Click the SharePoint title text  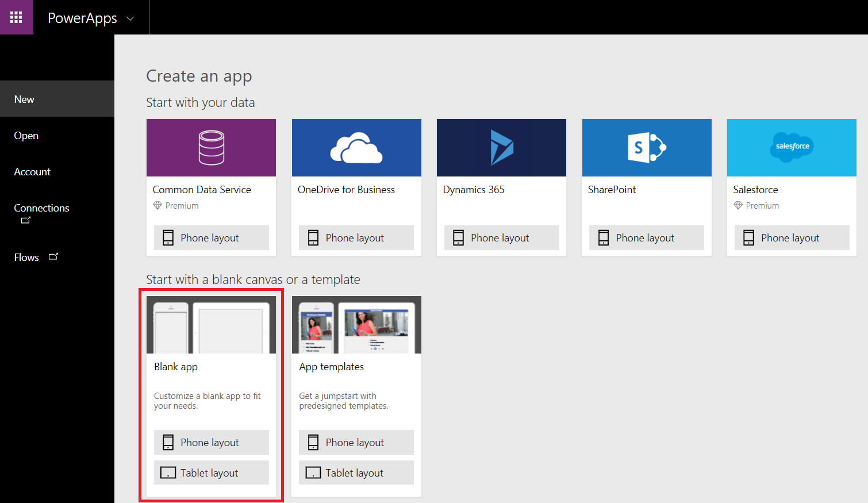(x=612, y=190)
